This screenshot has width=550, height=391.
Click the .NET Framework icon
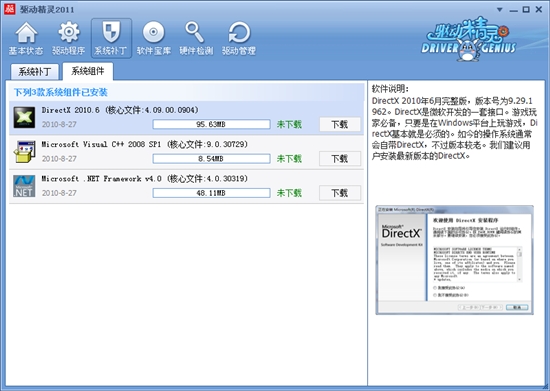click(x=24, y=186)
